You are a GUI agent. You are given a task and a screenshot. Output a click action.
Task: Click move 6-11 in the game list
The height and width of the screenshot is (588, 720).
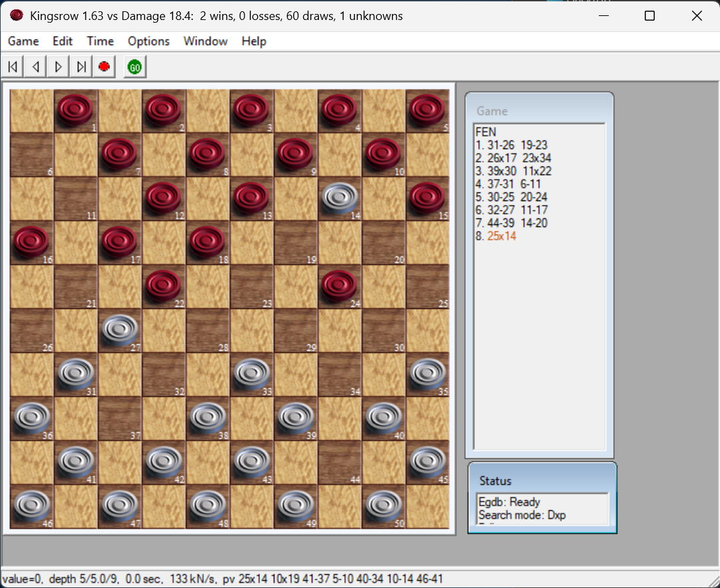click(x=530, y=184)
